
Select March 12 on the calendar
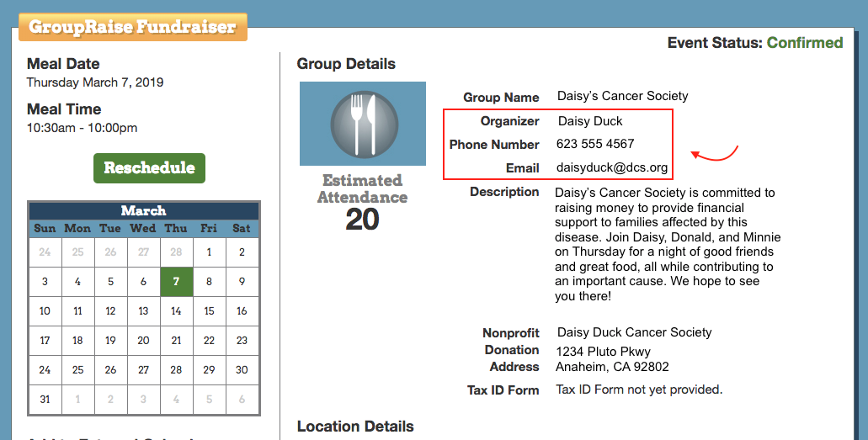coord(110,311)
